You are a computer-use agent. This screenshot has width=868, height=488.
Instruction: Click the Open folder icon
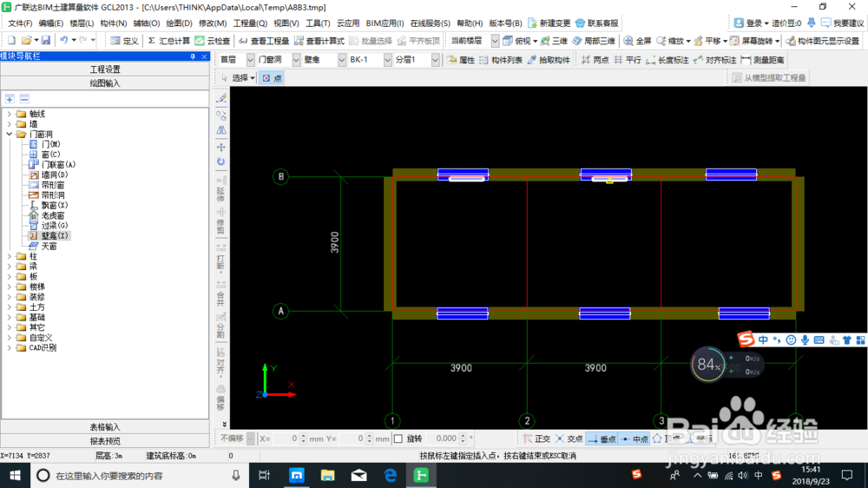pyautogui.click(x=26, y=41)
